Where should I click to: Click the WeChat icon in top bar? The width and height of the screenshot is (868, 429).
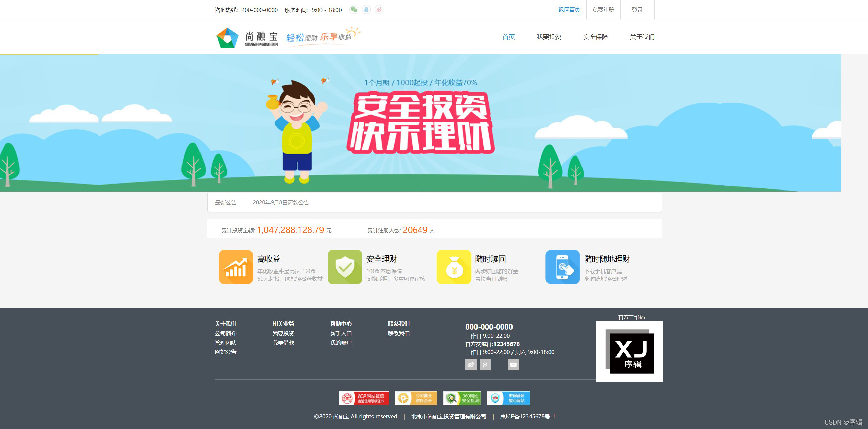(x=353, y=10)
